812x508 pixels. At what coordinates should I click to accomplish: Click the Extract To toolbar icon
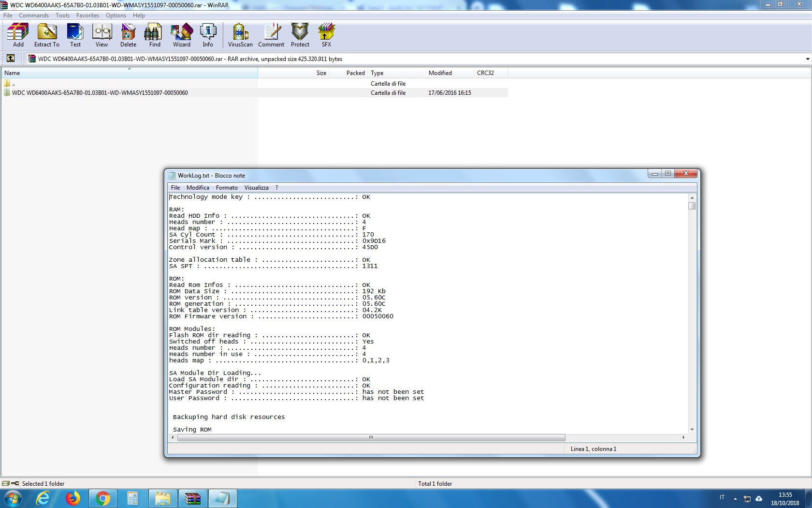(47, 35)
